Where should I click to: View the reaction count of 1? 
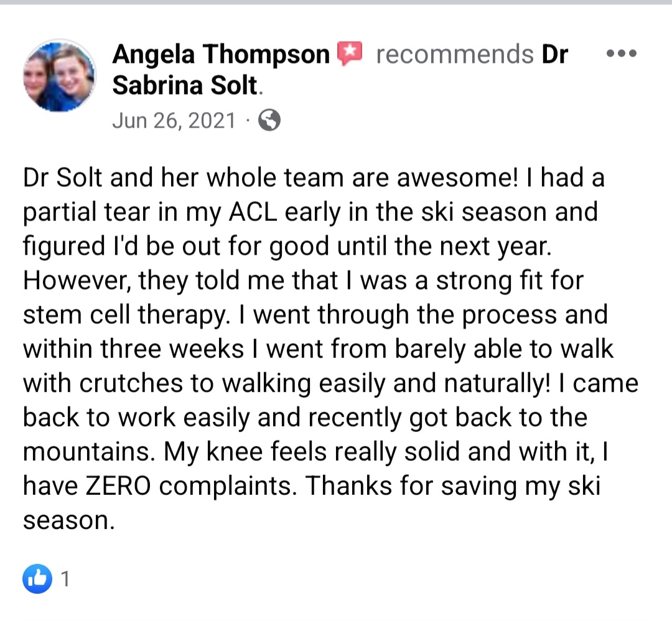point(65,579)
